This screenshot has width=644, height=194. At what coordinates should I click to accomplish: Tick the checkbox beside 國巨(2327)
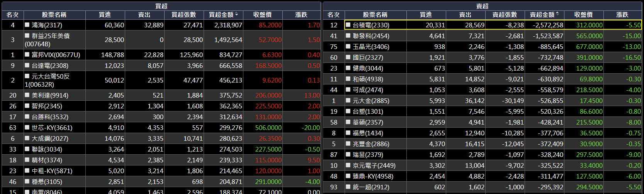click(348, 57)
